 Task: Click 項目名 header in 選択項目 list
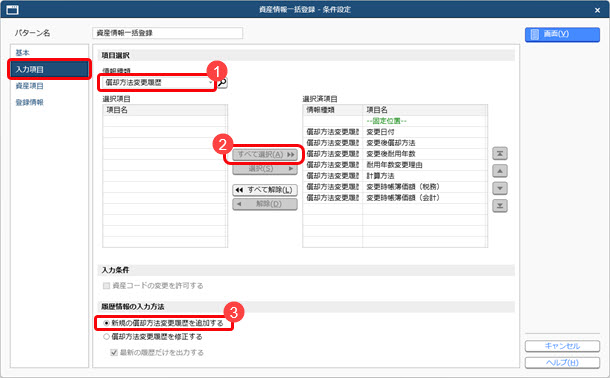(165, 110)
